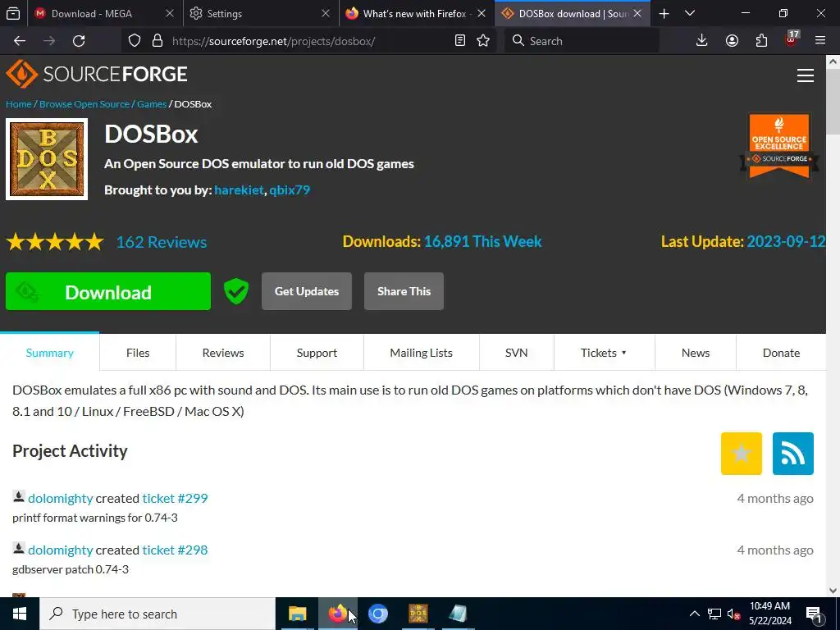Open the Files tab

click(138, 353)
